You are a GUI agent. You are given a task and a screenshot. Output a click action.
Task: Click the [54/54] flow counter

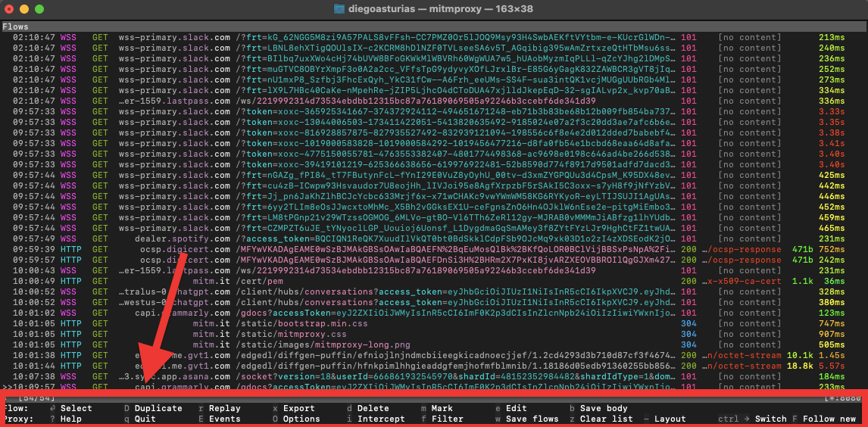click(x=36, y=397)
